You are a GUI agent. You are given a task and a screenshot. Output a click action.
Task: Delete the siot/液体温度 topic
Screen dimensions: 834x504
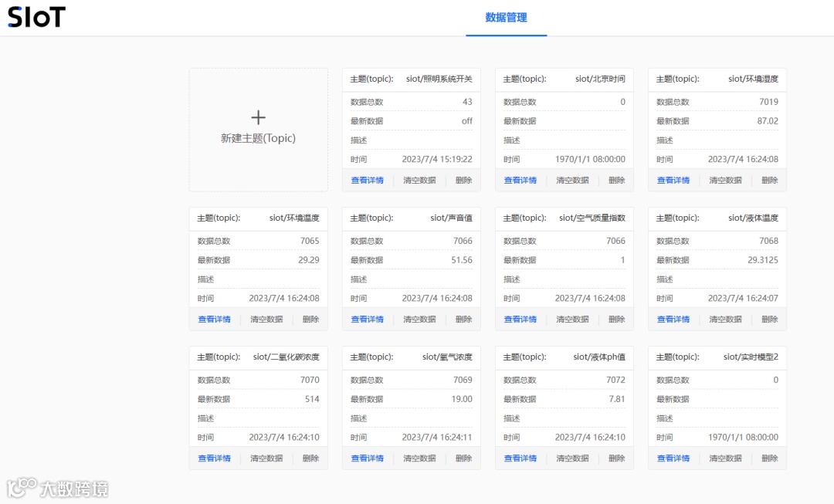[x=770, y=320]
